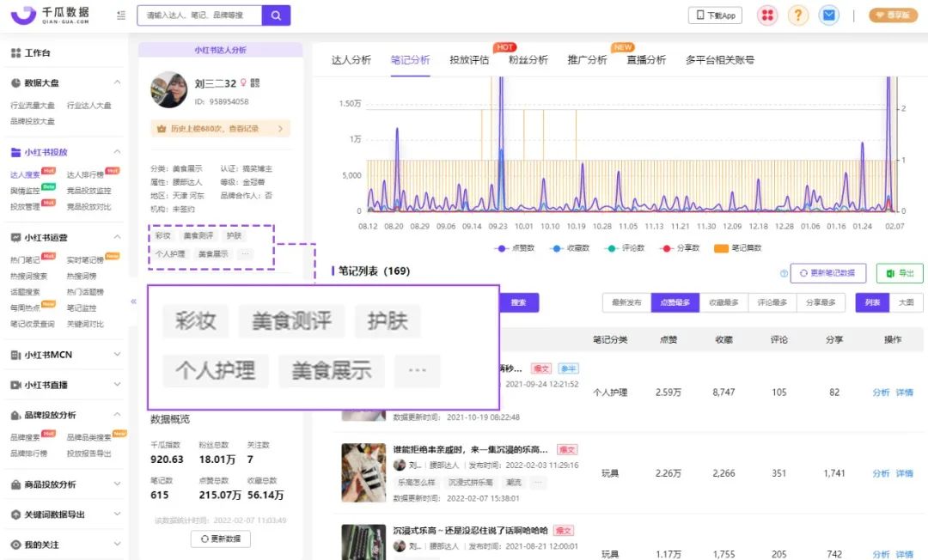Screen dimensions: 928x560
Task: Click the 小红书MCN icon
Action: [x=16, y=356]
